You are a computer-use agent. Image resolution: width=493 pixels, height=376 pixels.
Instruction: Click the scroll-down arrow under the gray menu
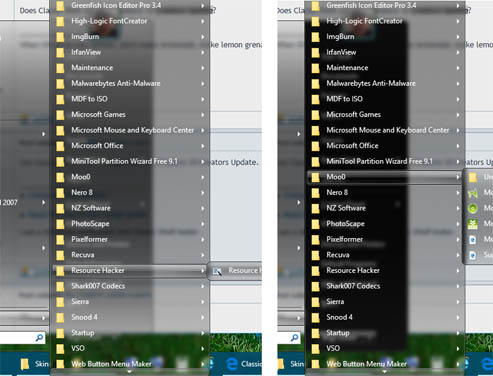point(129,371)
